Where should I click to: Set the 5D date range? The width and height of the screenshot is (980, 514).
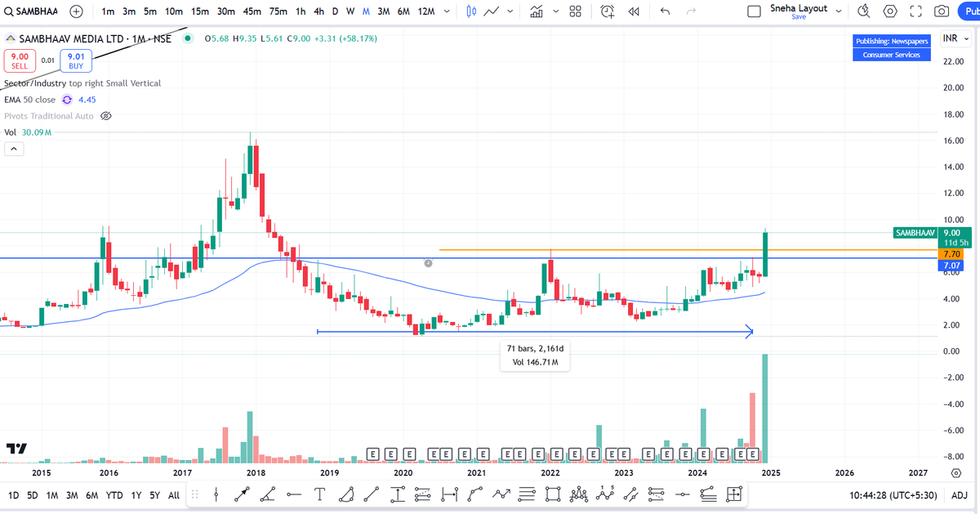click(32, 495)
